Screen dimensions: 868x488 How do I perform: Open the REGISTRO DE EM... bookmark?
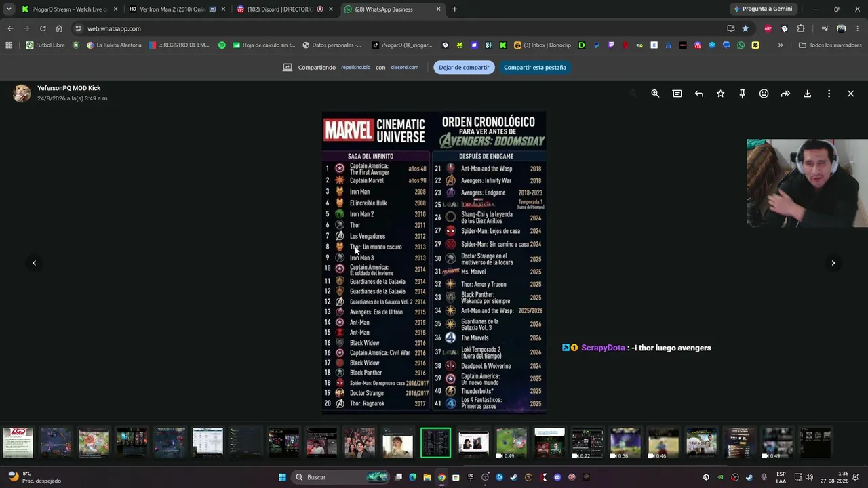tap(178, 45)
